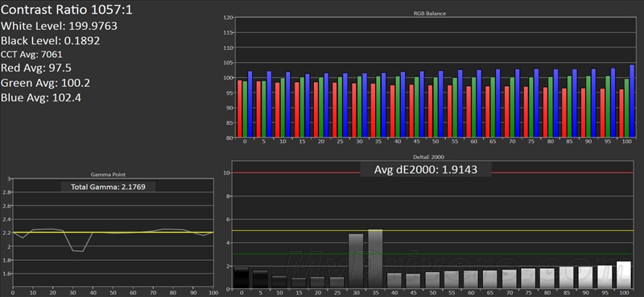Select the Total Gamma: 2.1769 label
The image size is (644, 297).
coord(108,187)
